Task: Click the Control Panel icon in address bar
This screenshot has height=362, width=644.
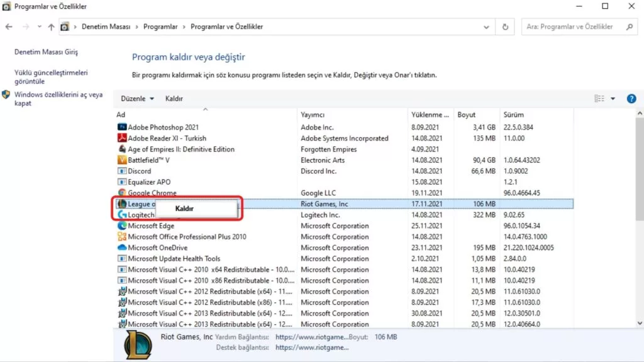Action: tap(65, 26)
